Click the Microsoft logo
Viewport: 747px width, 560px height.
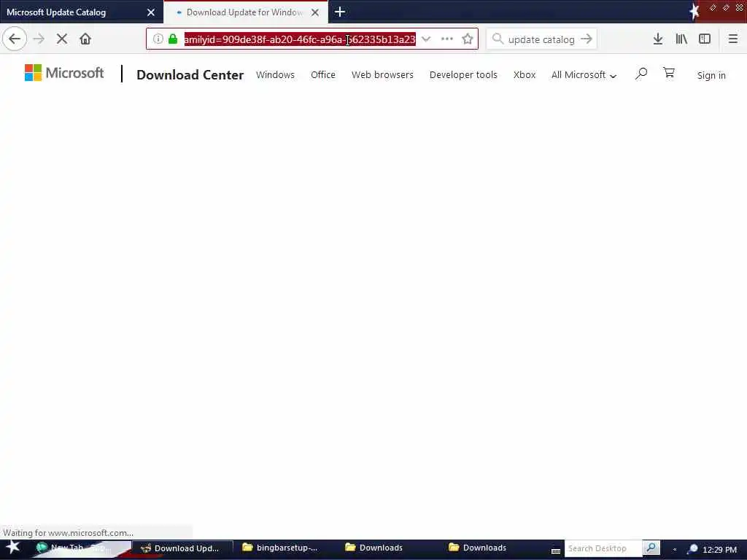(64, 73)
